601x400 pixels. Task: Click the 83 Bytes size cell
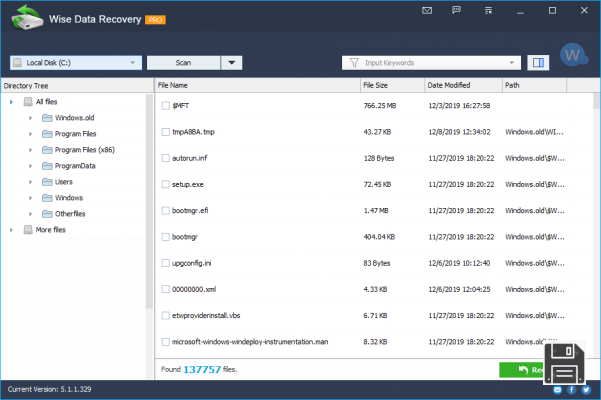pos(377,263)
